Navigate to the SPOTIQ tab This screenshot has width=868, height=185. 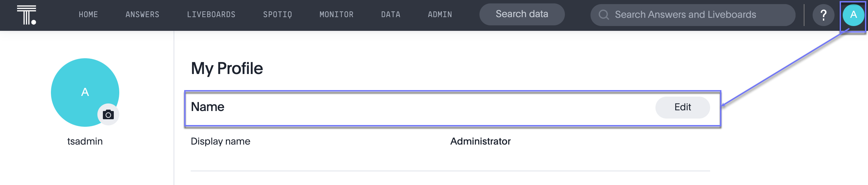(x=277, y=15)
